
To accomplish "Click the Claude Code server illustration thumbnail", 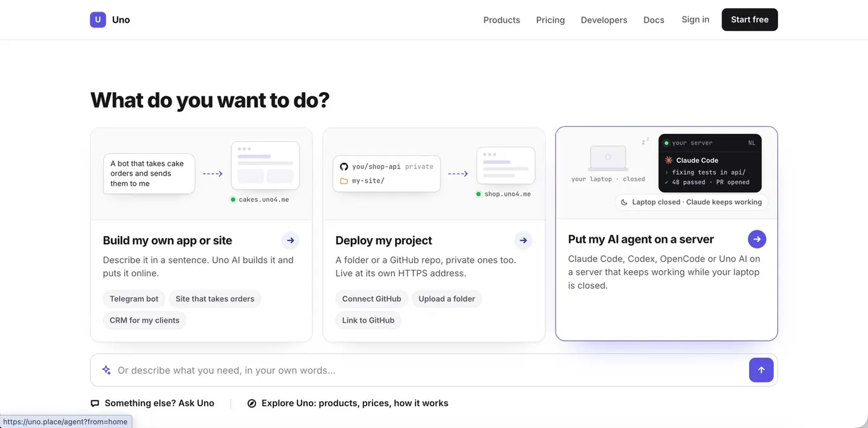I will tap(710, 163).
